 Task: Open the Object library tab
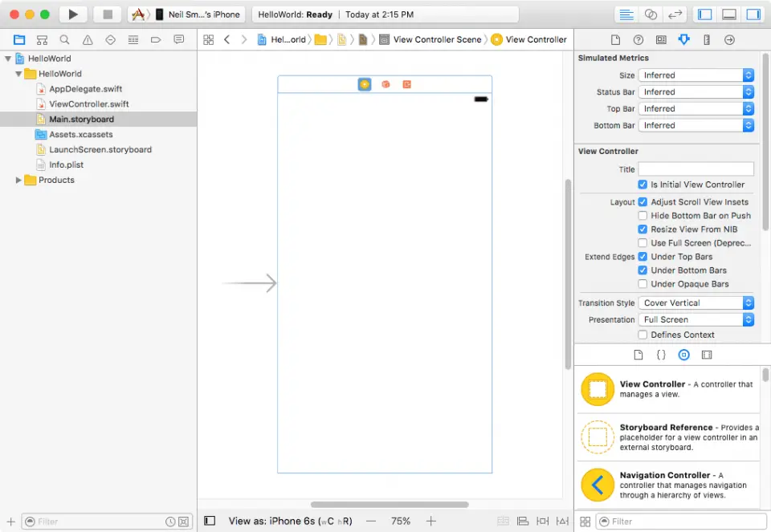tap(683, 354)
